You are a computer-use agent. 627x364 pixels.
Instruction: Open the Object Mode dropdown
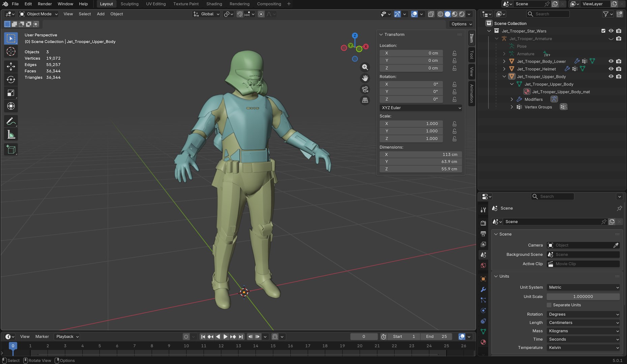38,14
